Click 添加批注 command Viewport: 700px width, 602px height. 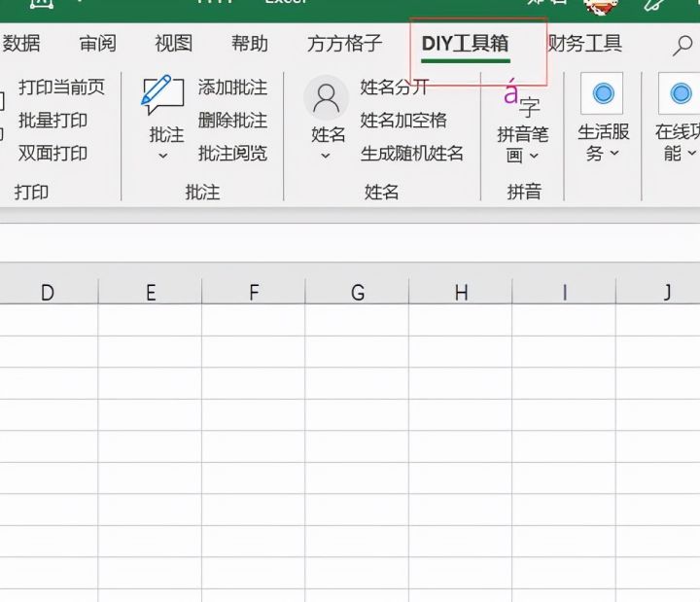tap(232, 88)
